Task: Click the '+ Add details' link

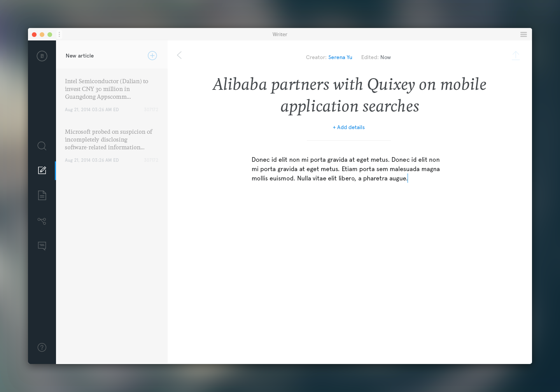Action: click(349, 127)
